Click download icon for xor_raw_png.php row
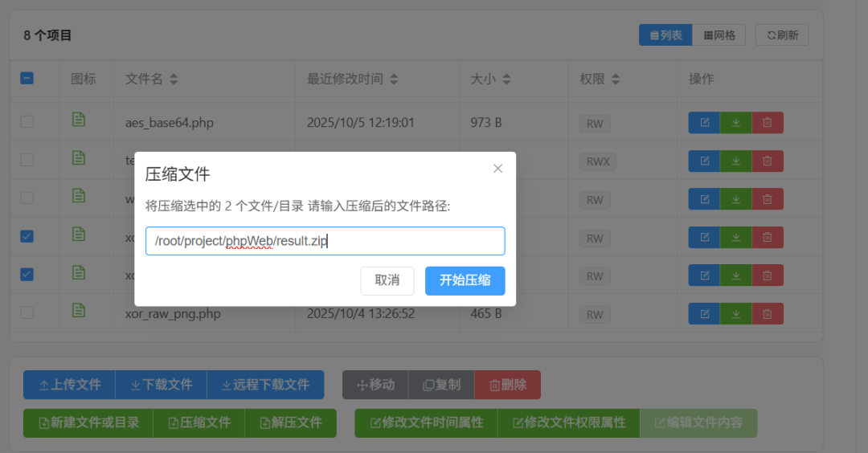 pos(735,313)
